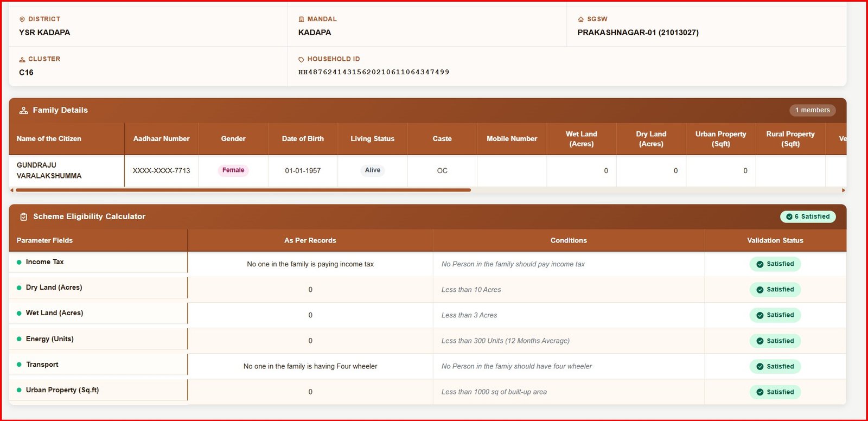
Task: Click the SGSW home icon
Action: tap(581, 19)
